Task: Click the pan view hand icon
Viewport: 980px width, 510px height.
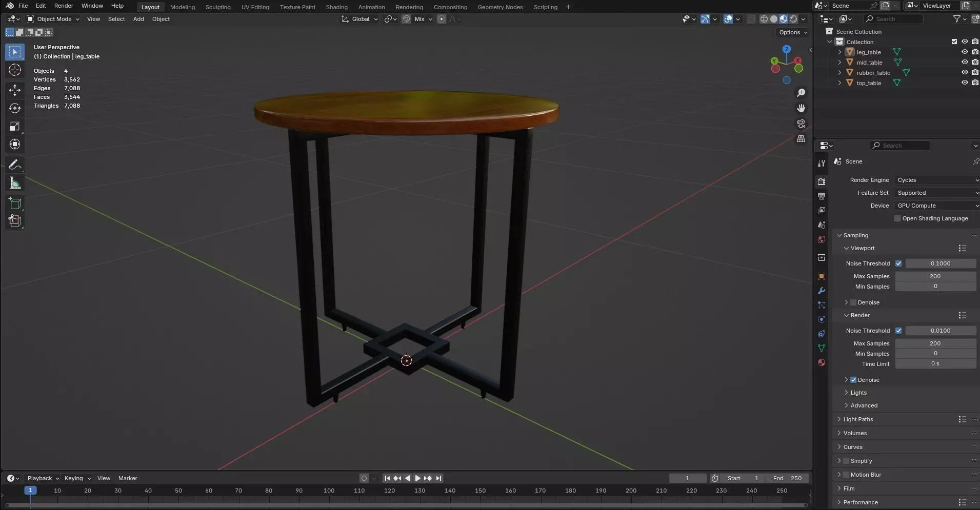Action: 801,108
